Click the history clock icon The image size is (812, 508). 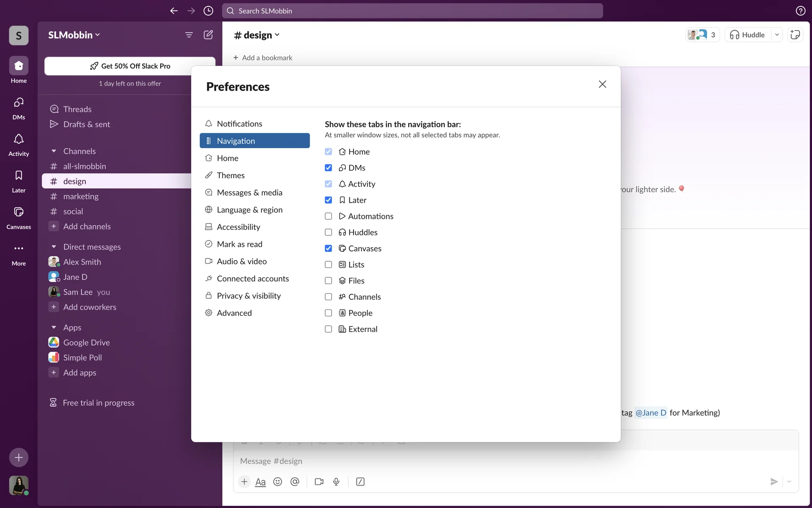(208, 11)
